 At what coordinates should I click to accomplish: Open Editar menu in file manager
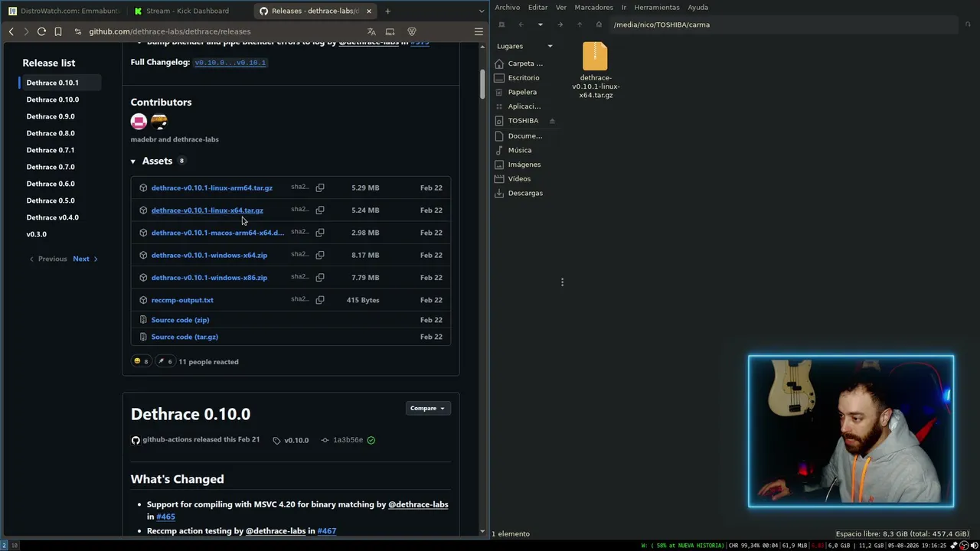538,7
